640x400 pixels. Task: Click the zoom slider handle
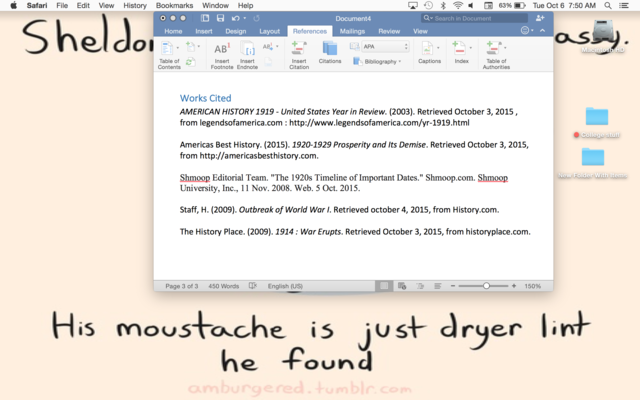click(486, 286)
